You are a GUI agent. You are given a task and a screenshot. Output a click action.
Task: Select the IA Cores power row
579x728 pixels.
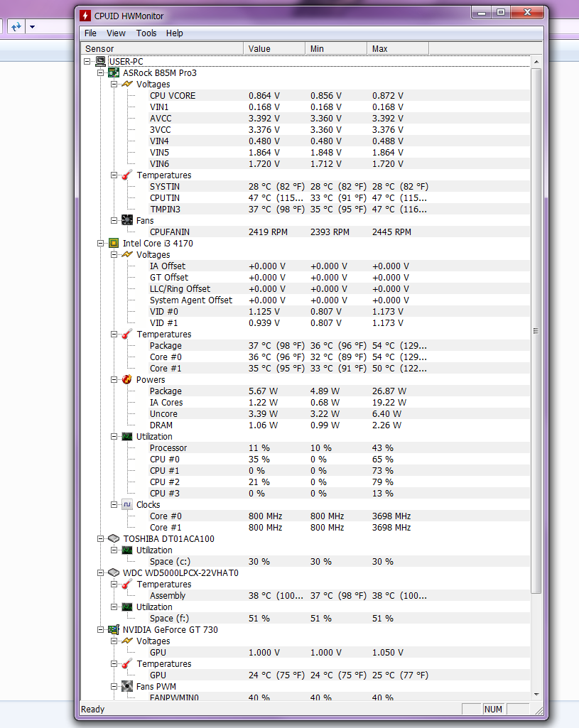339,403
